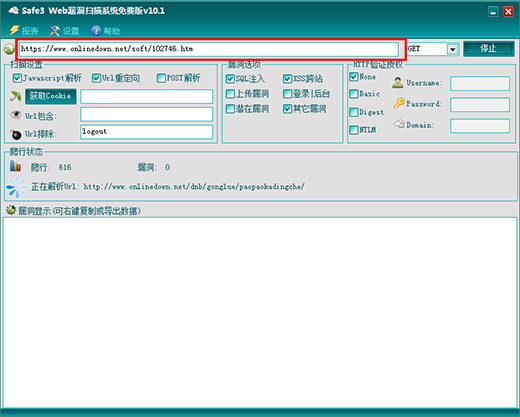Click the globe icon beside URL field
This screenshot has height=417, width=520.
tap(10, 49)
